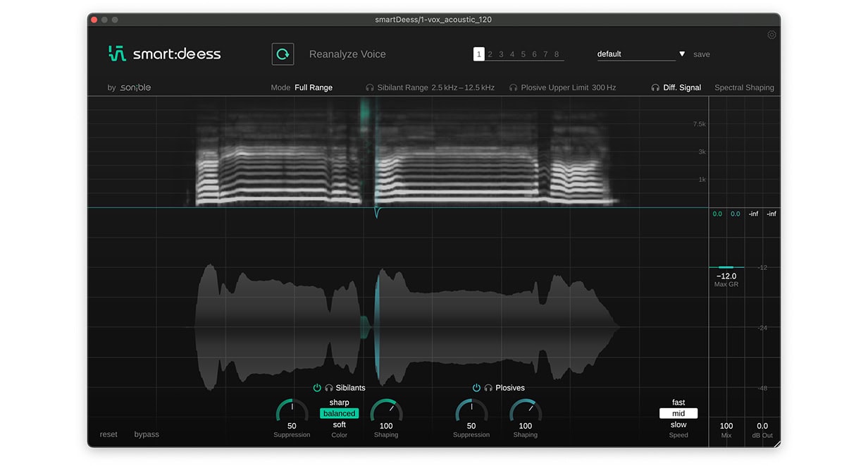Viewport: 868px width, 466px height.
Task: Click the Reanalyze Voice label
Action: click(x=347, y=54)
